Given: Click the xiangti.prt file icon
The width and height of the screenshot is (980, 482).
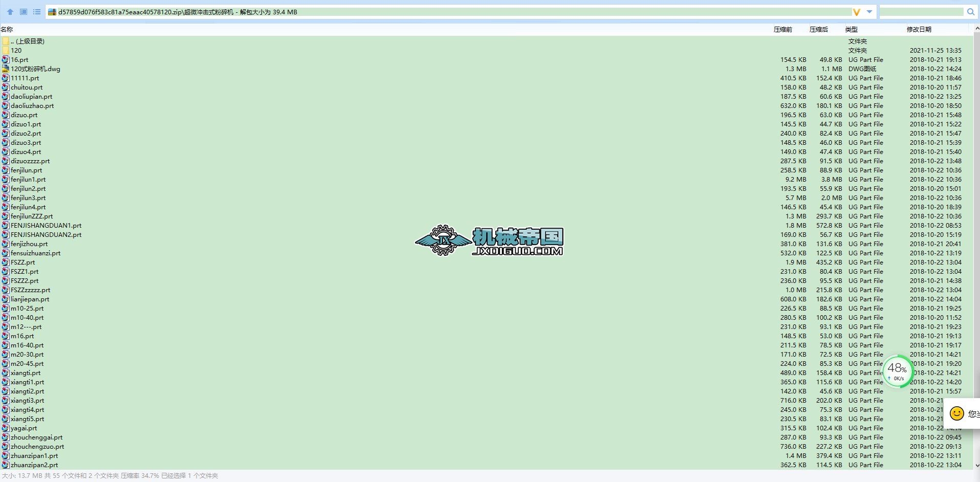Looking at the screenshot, I should [x=6, y=373].
